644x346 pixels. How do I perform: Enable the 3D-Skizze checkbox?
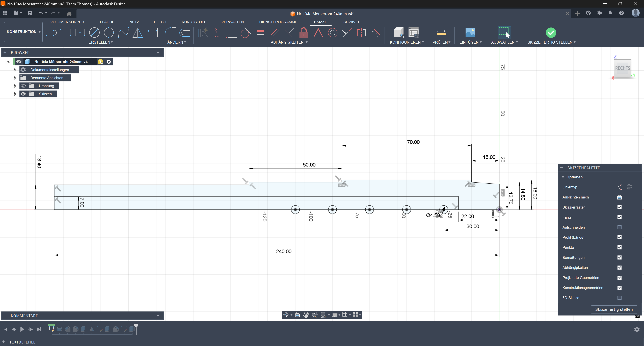(619, 298)
